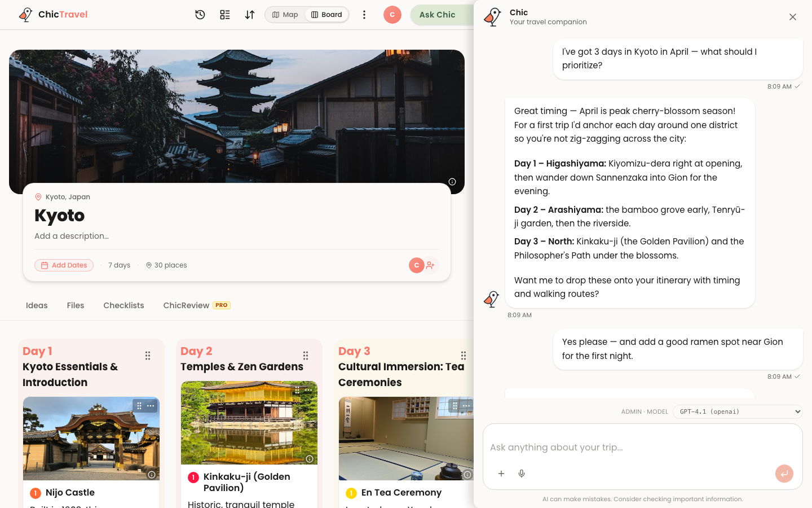Click the Kyoto, Japan location pin icon
This screenshot has height=508, width=812.
click(38, 197)
